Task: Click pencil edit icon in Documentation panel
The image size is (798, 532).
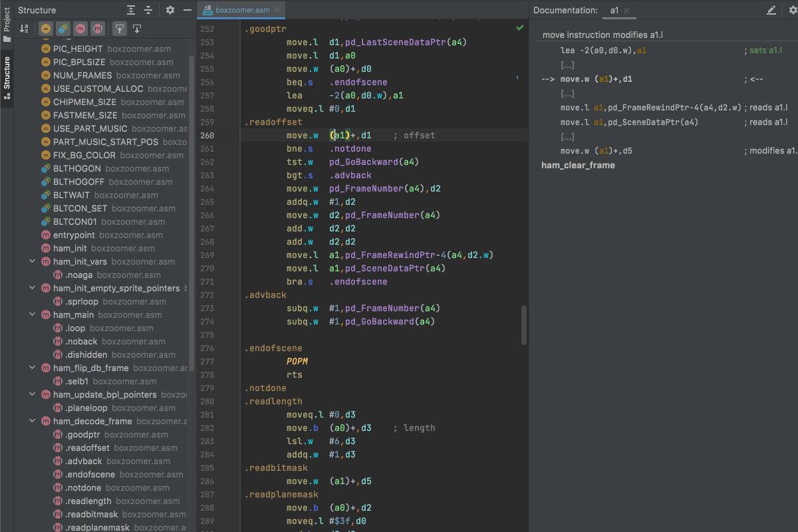Action: 771,10
